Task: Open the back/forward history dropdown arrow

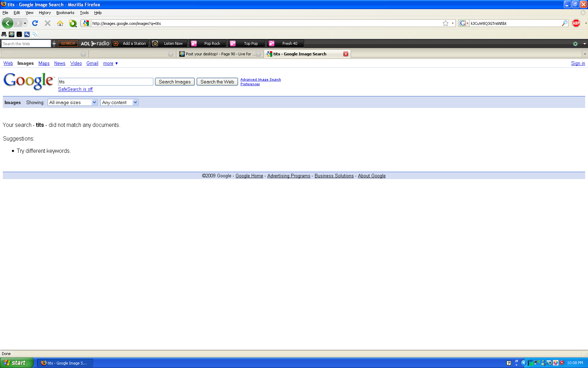Action: click(x=25, y=23)
